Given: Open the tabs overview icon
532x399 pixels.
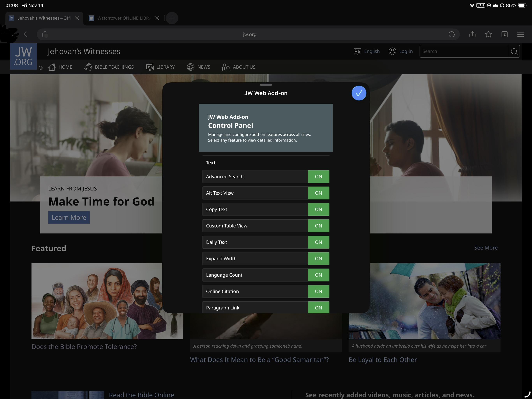Looking at the screenshot, I should pyautogui.click(x=504, y=34).
